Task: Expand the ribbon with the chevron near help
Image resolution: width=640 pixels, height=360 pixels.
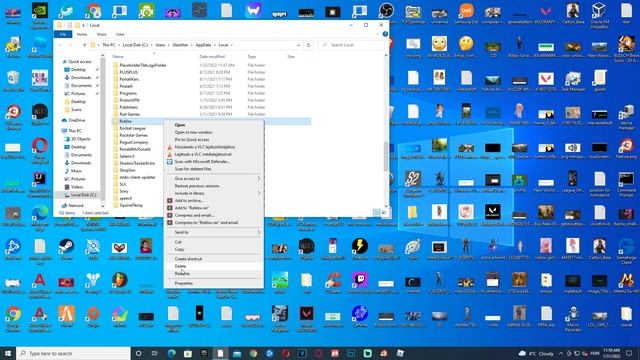Action: pos(378,34)
